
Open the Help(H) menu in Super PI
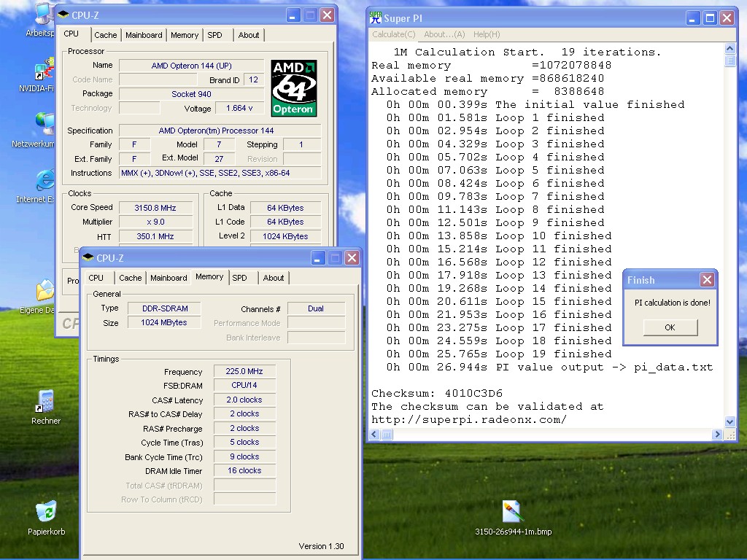pyautogui.click(x=487, y=34)
